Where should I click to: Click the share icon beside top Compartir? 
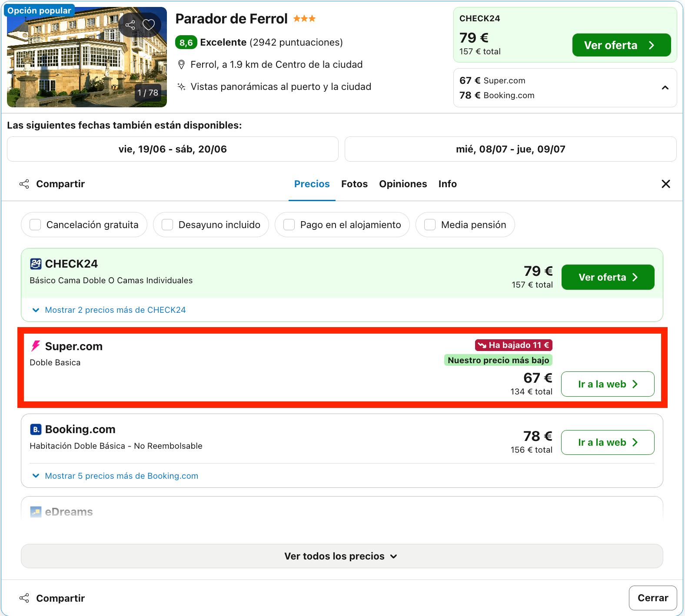pos(24,184)
